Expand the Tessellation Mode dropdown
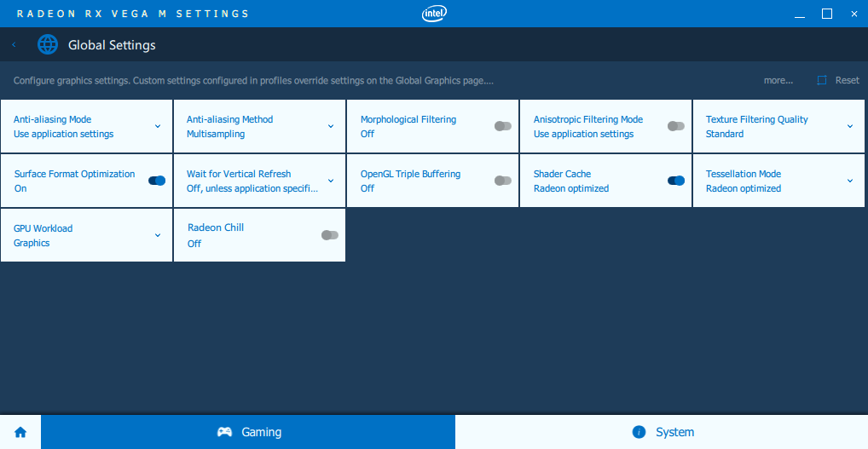This screenshot has width=868, height=449. [x=850, y=181]
